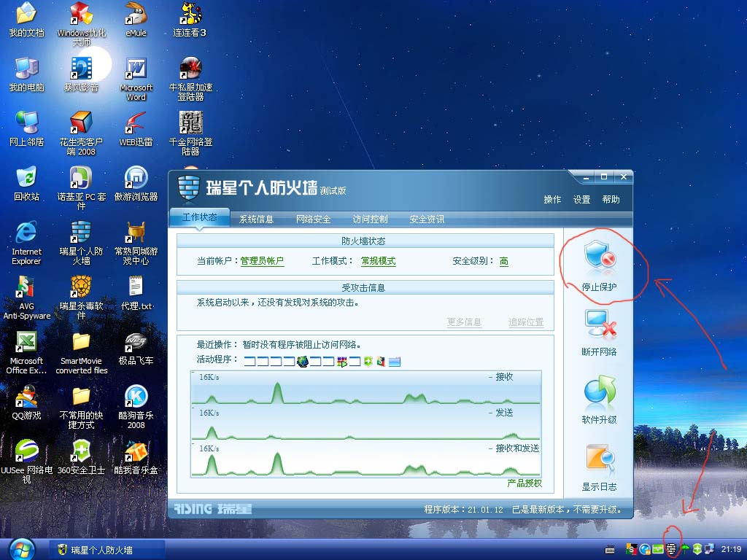Screen dimensions: 747x560
Task: Select the 瑞星杀毒软件 desktop icon
Action: point(81,297)
